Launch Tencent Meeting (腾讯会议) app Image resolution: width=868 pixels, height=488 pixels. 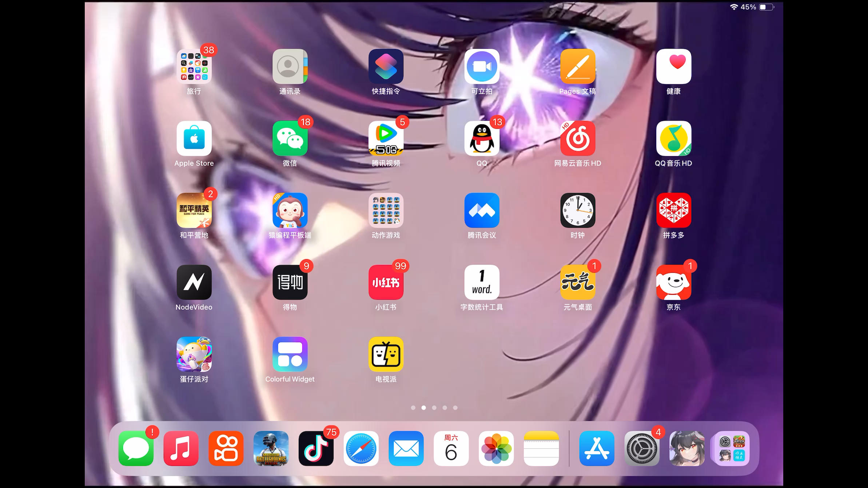[x=482, y=211]
